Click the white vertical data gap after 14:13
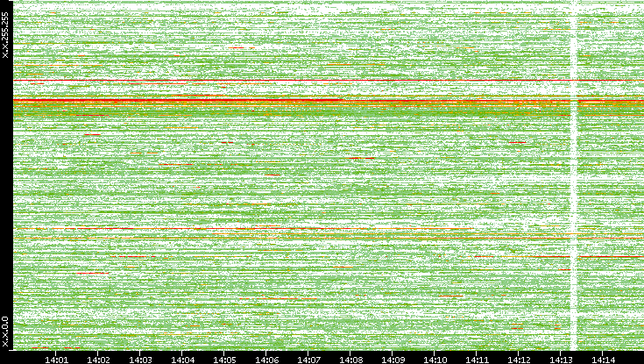 574,175
